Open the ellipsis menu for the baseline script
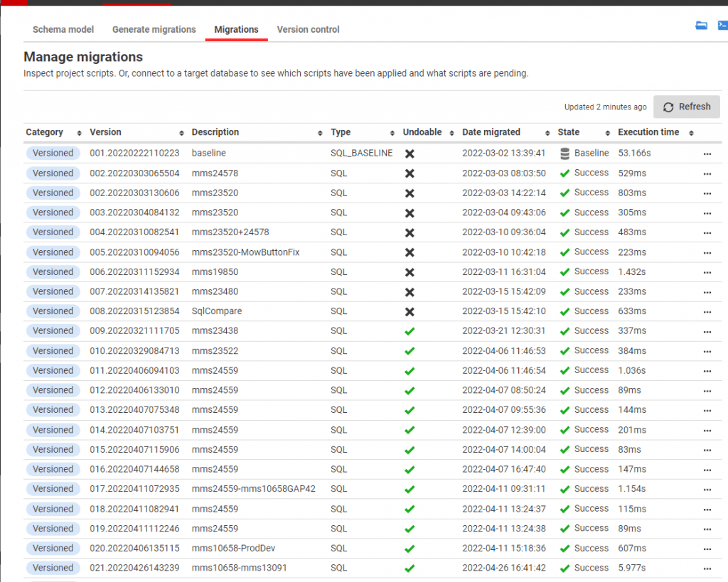Screen dimensions: 728x582 click(x=707, y=153)
